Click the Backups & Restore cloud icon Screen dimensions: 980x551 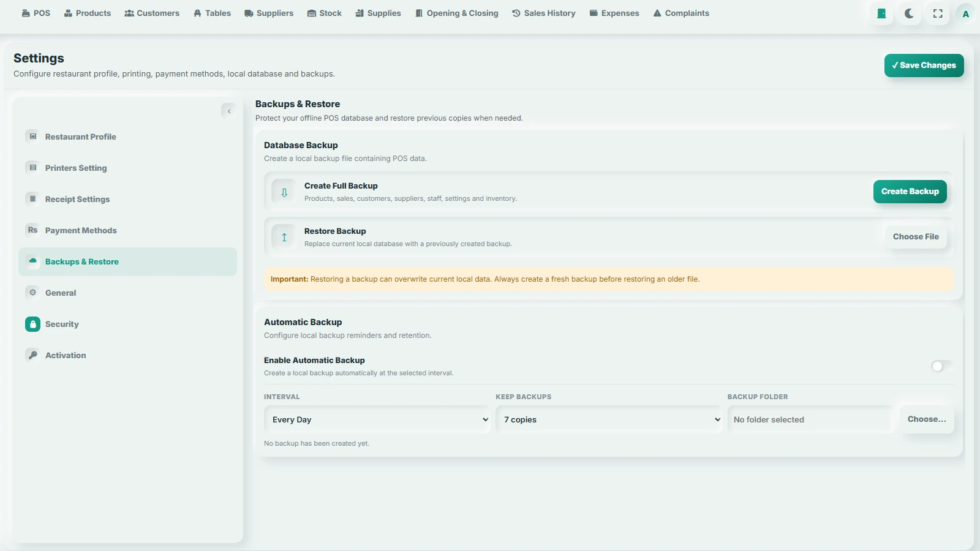[x=33, y=261]
